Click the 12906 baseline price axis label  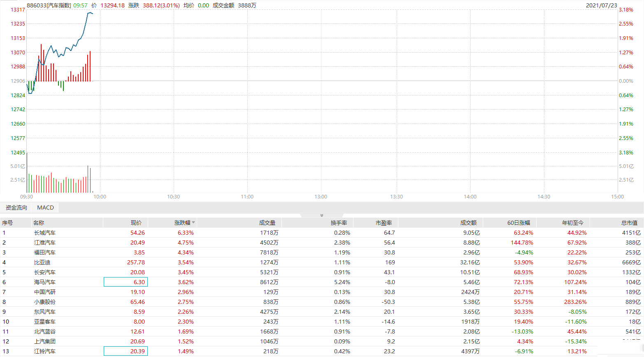pyautogui.click(x=18, y=81)
